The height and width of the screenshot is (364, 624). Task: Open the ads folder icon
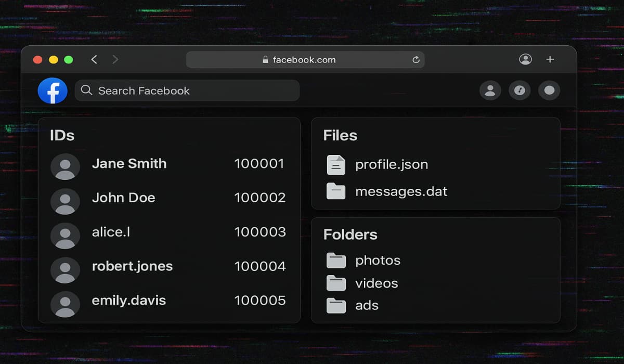(336, 305)
